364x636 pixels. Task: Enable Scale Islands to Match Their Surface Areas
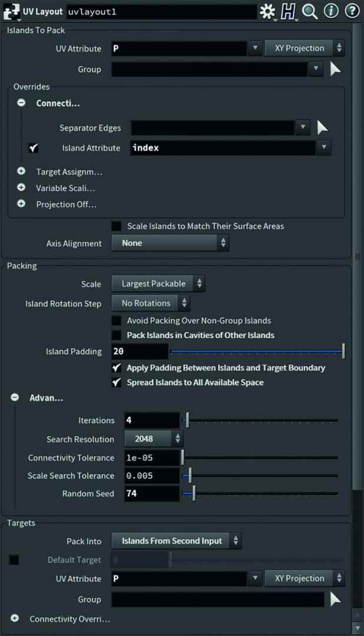click(116, 226)
